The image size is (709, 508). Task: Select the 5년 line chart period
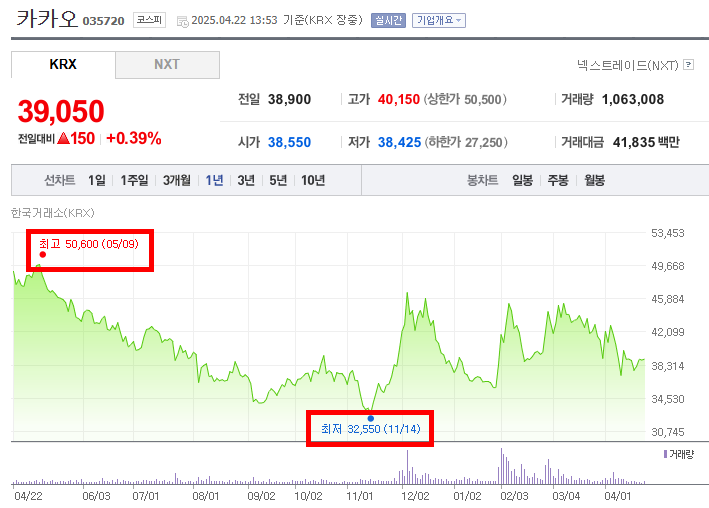pos(278,180)
